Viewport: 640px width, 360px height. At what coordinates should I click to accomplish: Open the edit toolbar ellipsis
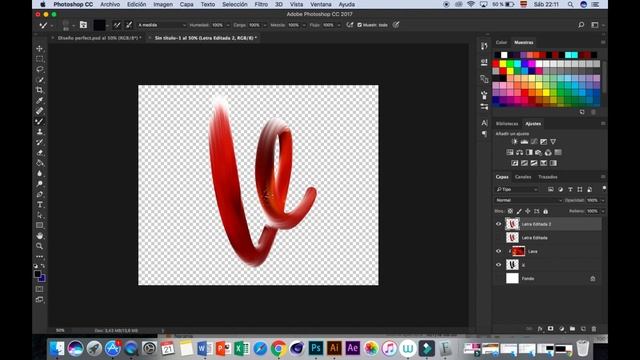click(40, 256)
